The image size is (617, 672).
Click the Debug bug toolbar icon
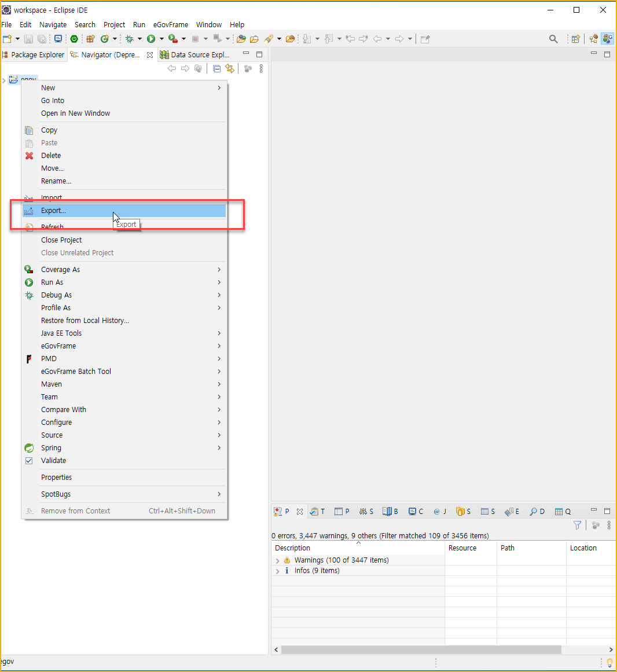click(x=130, y=39)
